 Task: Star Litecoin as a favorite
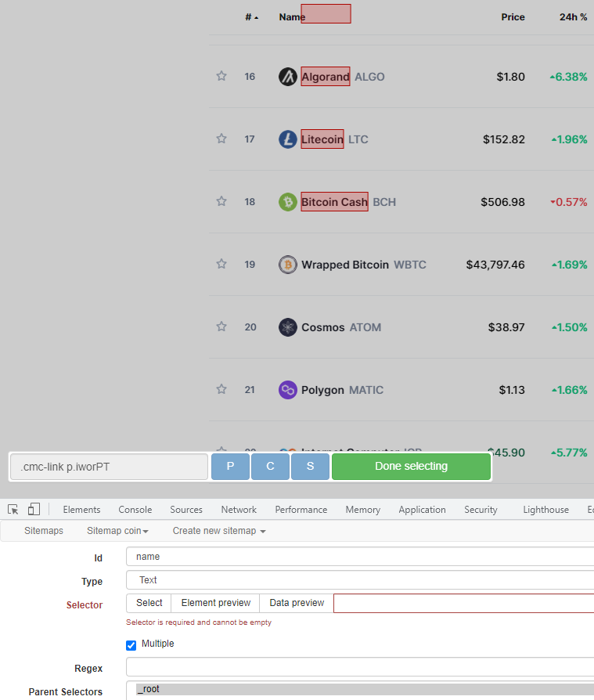(221, 139)
